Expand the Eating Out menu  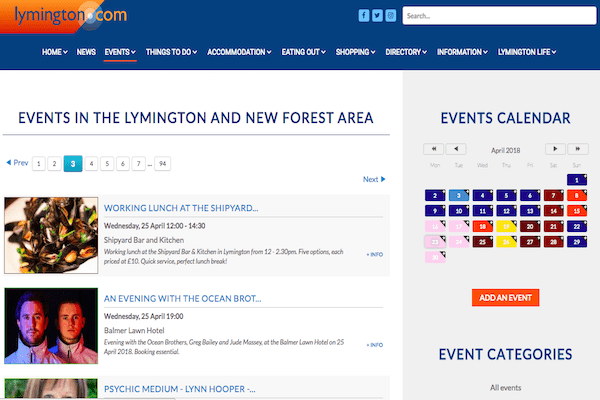(x=303, y=52)
